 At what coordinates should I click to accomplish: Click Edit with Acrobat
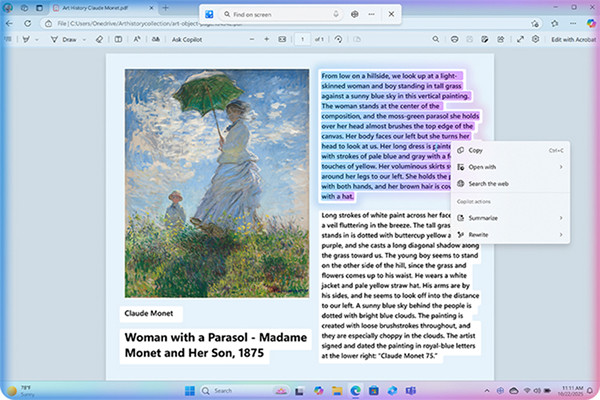pos(573,39)
